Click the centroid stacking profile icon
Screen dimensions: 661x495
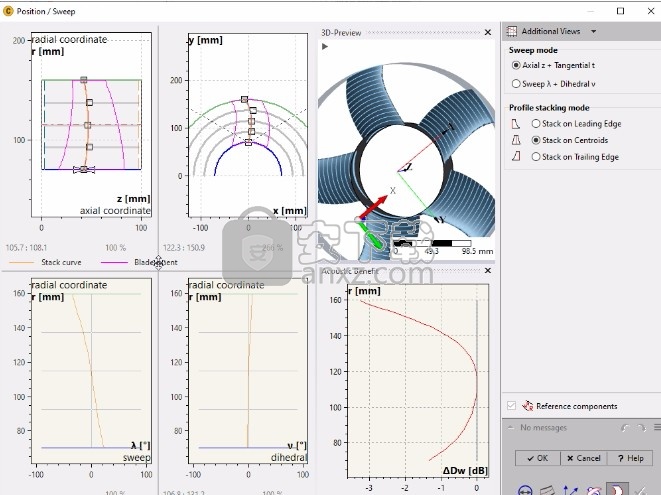[516, 140]
